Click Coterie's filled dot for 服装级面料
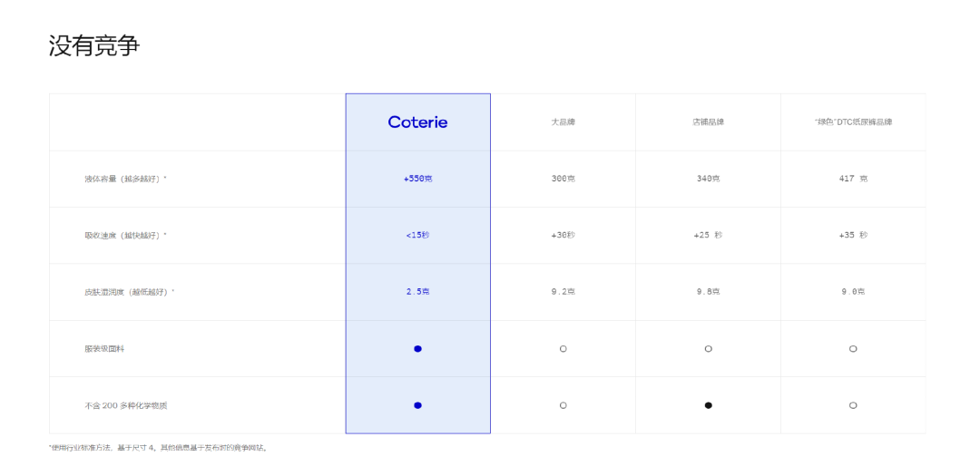Image resolution: width=980 pixels, height=476 pixels. (417, 349)
